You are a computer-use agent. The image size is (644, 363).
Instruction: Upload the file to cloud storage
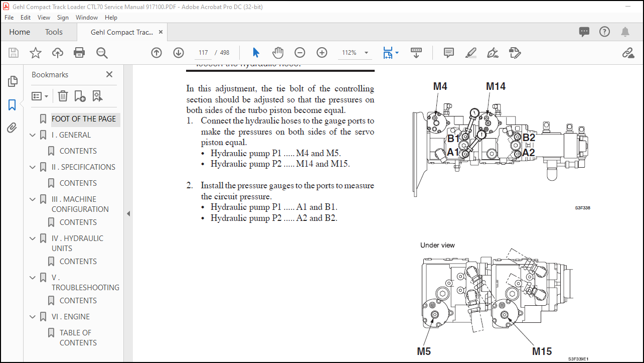point(58,53)
